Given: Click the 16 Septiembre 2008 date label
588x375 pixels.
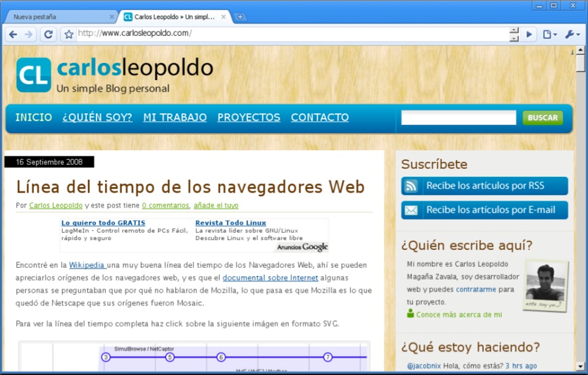Looking at the screenshot, I should point(49,162).
